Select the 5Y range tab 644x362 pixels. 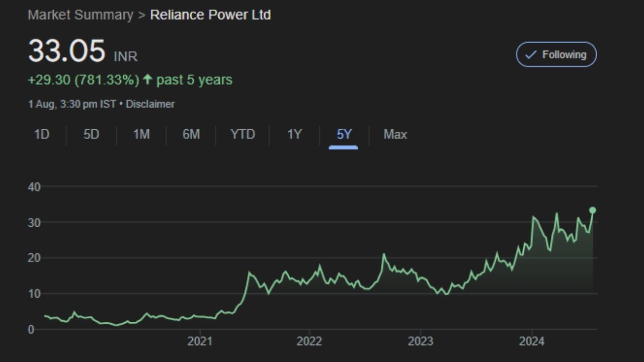(x=344, y=135)
